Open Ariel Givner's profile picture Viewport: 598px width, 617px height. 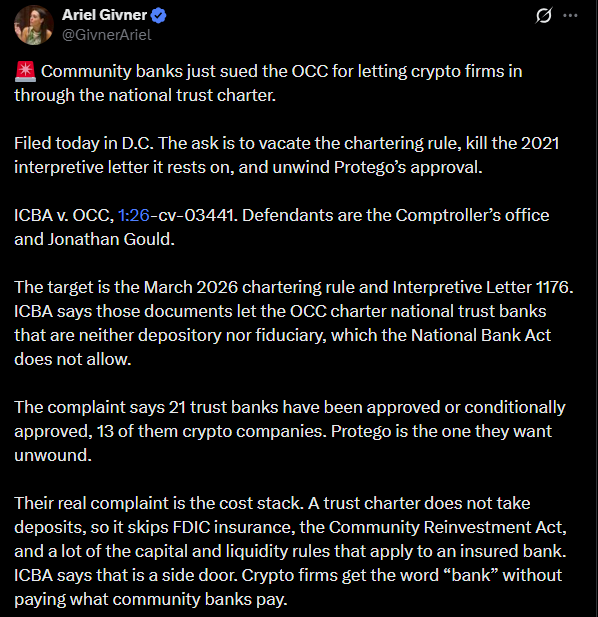[34, 25]
